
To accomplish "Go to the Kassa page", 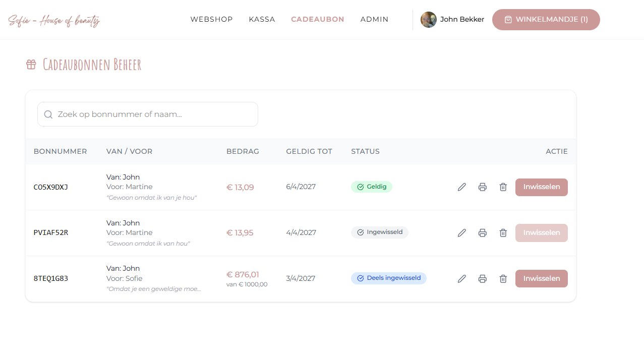I will tap(262, 19).
